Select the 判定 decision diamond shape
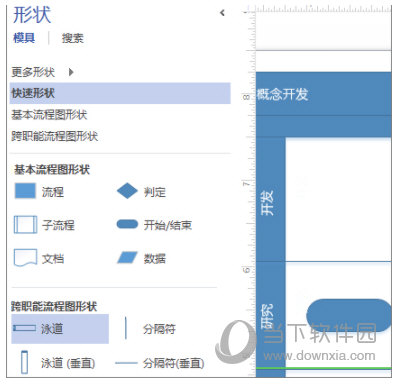This screenshot has width=400, height=385. click(141, 192)
